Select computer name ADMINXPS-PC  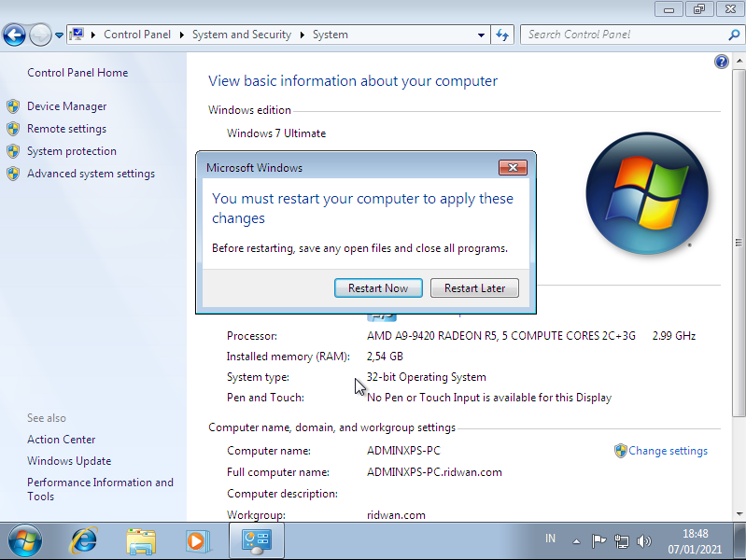[x=403, y=451]
